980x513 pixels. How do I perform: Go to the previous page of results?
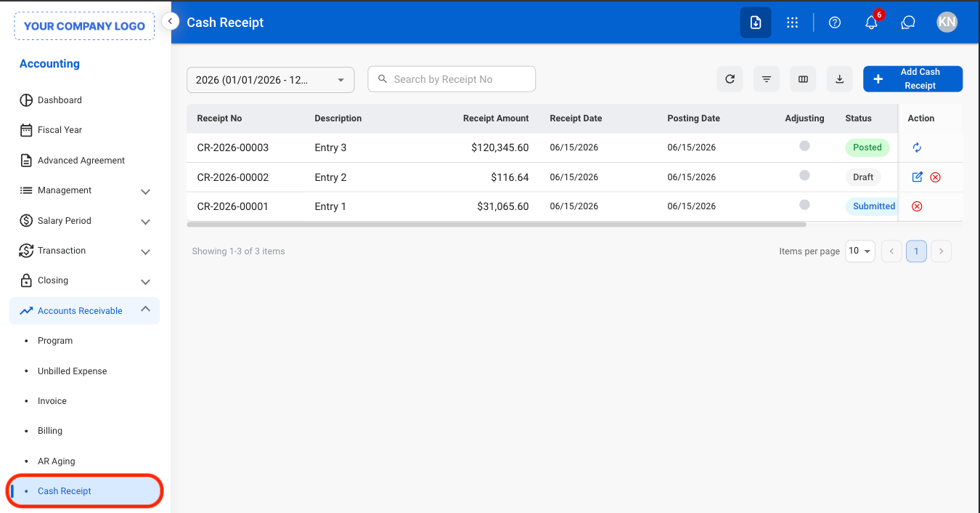coord(891,251)
